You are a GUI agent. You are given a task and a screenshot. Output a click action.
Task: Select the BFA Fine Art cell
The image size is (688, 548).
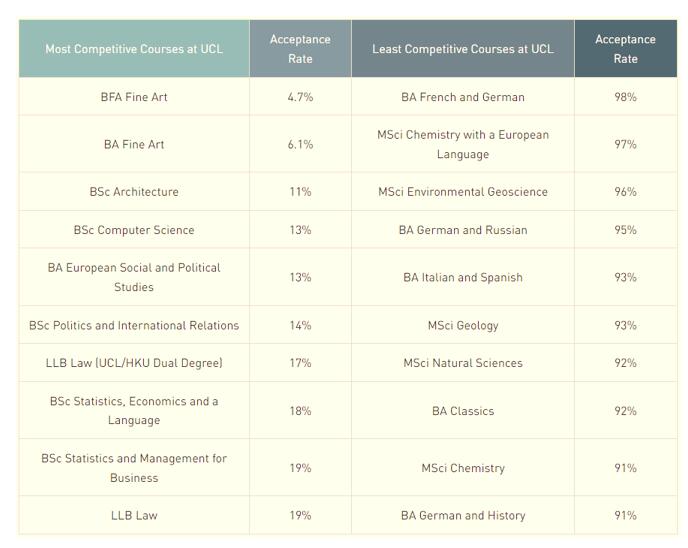pos(134,97)
